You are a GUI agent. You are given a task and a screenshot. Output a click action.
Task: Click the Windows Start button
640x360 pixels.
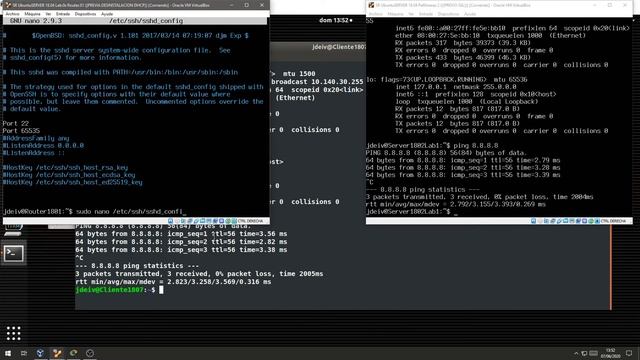point(8,353)
